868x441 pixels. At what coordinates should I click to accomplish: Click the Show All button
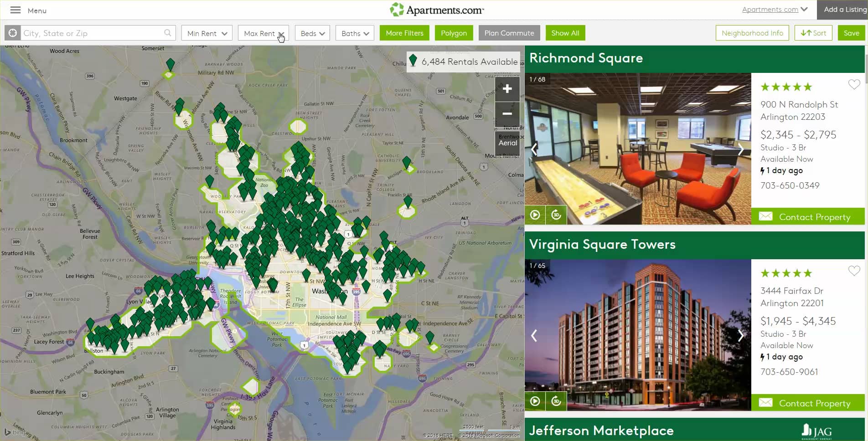click(x=565, y=33)
